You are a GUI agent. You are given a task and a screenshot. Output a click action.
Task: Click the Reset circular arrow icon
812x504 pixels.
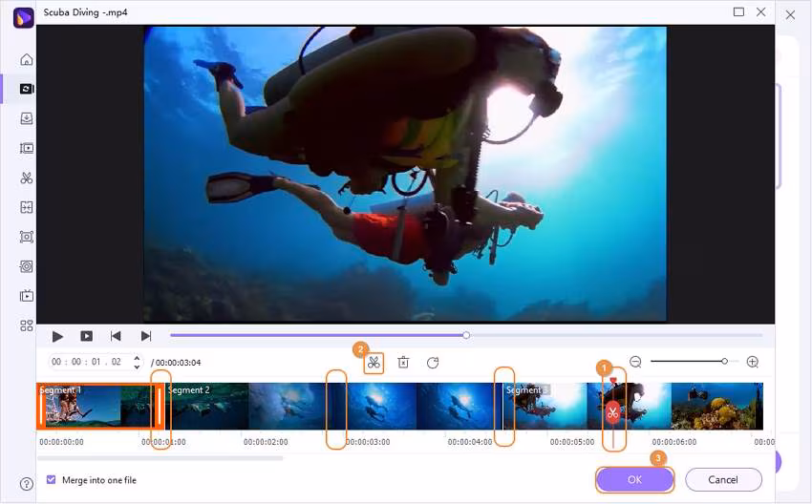(433, 362)
